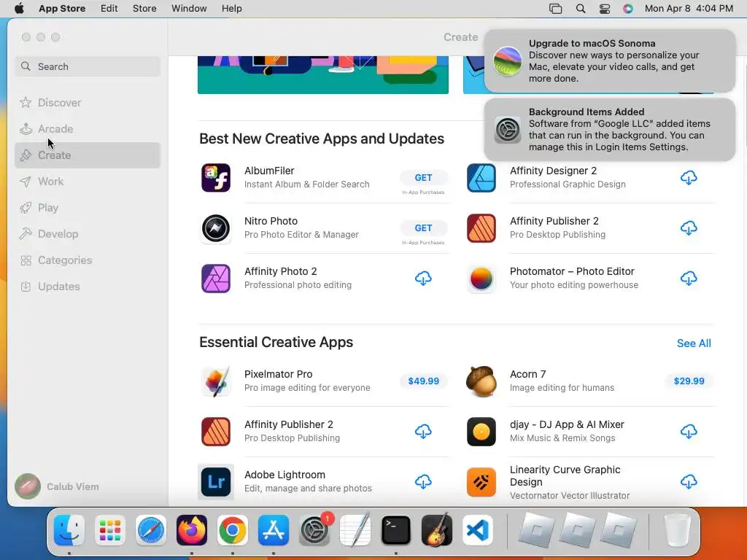Open the Acorn 7 app icon
The width and height of the screenshot is (747, 560).
tap(481, 381)
